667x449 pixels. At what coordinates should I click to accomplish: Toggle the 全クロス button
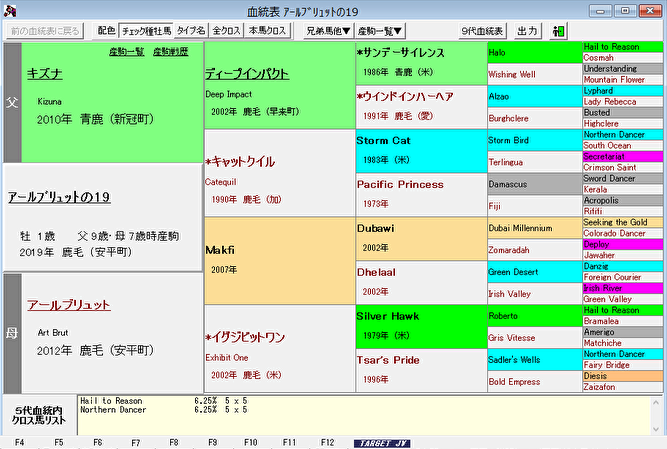point(227,31)
